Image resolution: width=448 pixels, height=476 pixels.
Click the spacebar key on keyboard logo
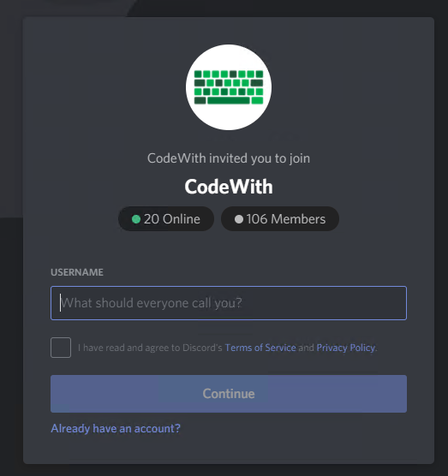[x=229, y=100]
